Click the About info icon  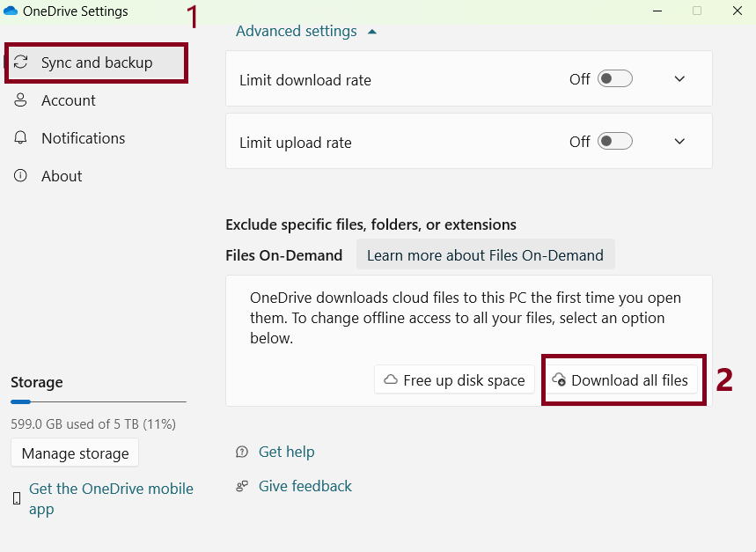tap(20, 176)
